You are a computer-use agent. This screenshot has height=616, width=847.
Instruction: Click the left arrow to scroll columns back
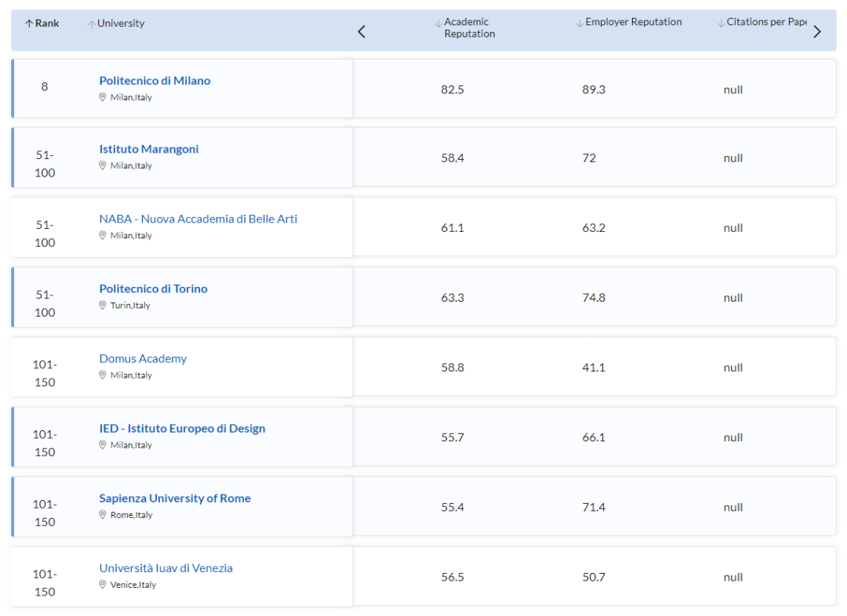pyautogui.click(x=362, y=31)
